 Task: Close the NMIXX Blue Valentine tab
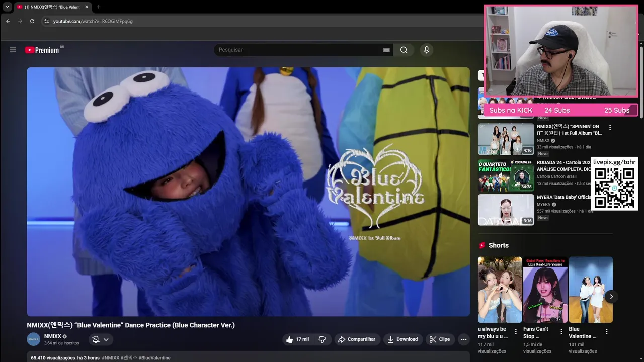coord(86,7)
